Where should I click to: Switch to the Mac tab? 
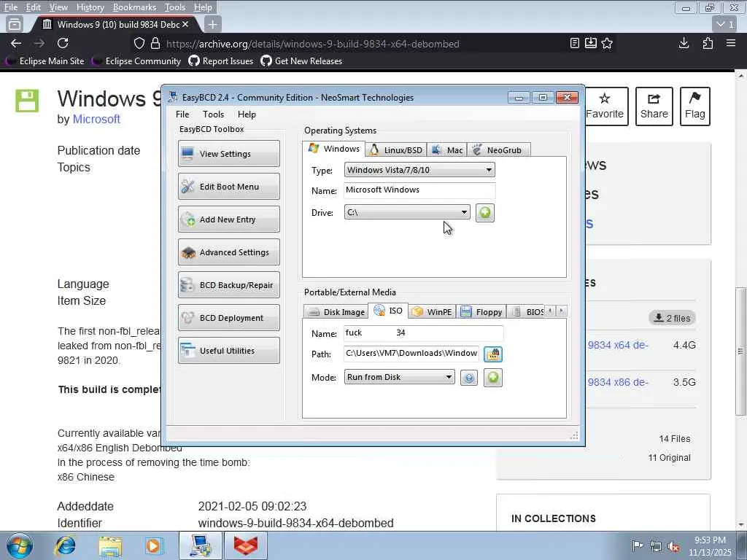click(x=447, y=150)
